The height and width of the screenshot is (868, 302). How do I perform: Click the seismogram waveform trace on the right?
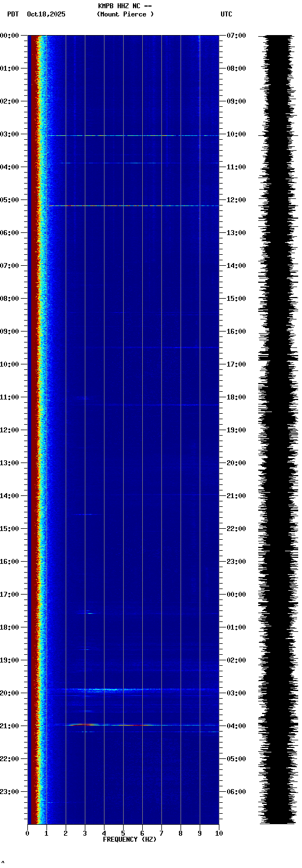click(x=278, y=430)
